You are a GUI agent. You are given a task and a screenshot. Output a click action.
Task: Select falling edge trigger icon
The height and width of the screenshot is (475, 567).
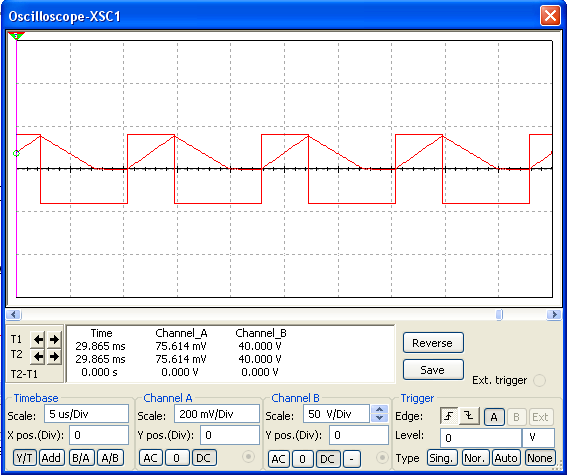coord(469,416)
